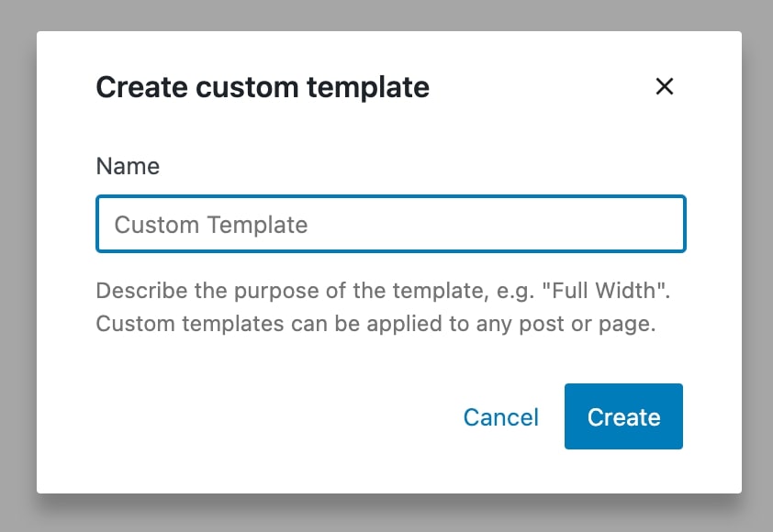Image resolution: width=773 pixels, height=532 pixels.
Task: Cancel the custom template creation
Action: (x=500, y=417)
